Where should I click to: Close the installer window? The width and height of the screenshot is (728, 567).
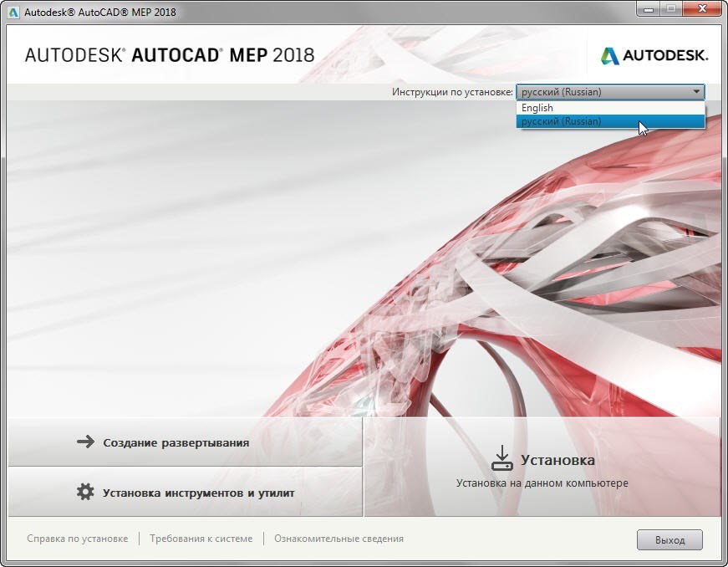[702, 9]
